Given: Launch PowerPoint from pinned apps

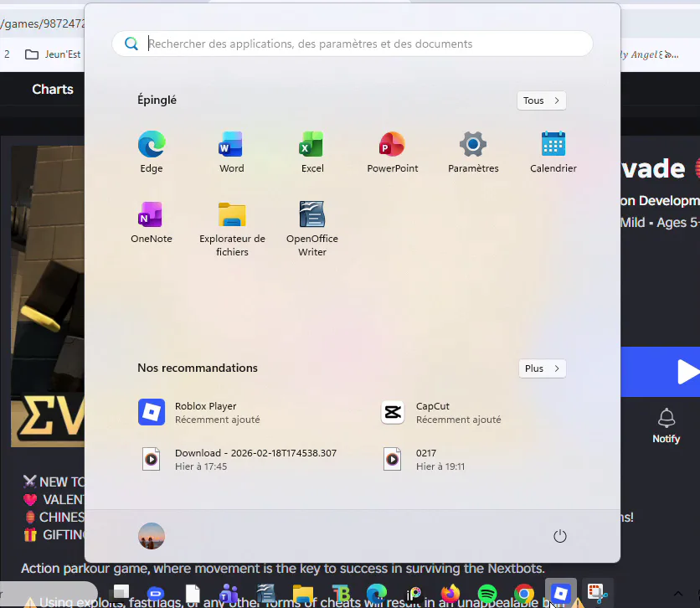Looking at the screenshot, I should point(393,152).
